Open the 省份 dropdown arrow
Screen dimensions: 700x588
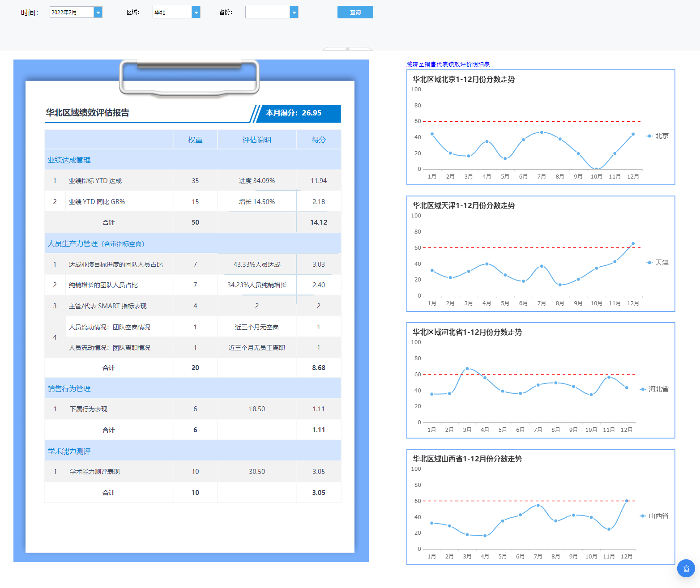(294, 12)
